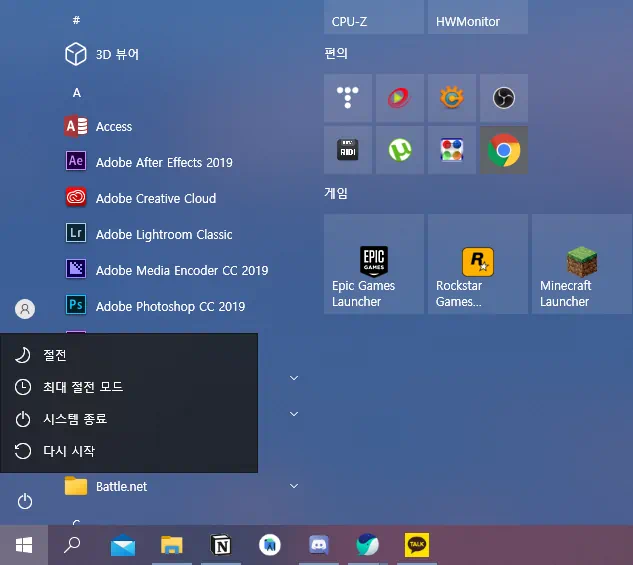Viewport: 633px width, 565px height.
Task: Open Discord from the taskbar
Action: pos(319,545)
